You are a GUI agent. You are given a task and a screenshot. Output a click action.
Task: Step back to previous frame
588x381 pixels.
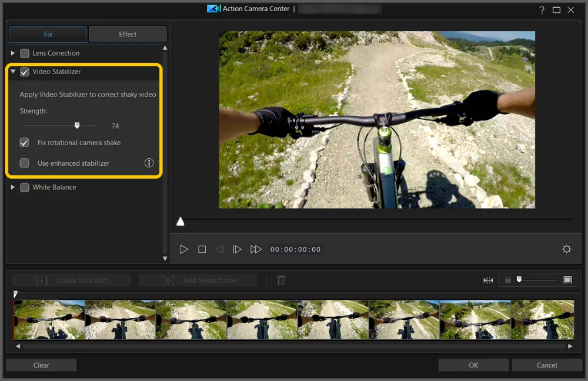point(220,249)
